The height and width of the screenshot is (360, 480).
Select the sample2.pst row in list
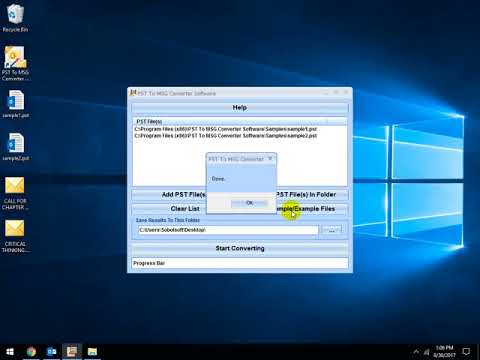[x=226, y=136]
